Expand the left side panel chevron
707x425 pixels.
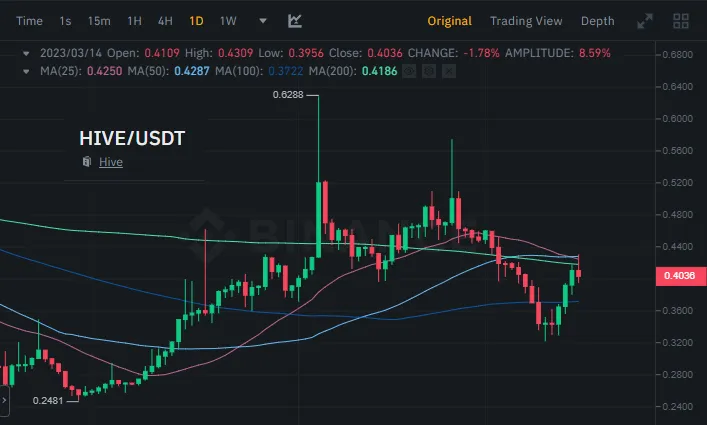click(x=4, y=400)
